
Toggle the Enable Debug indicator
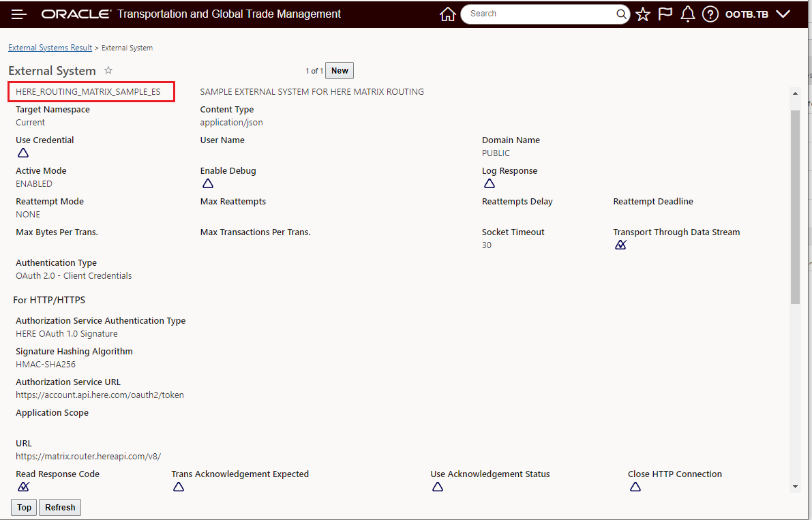click(207, 183)
